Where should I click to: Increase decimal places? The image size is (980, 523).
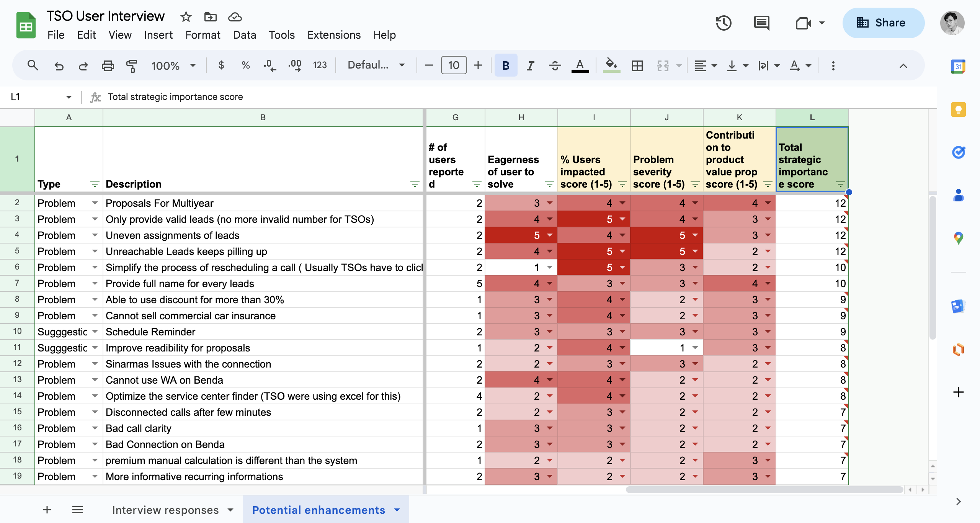(295, 65)
